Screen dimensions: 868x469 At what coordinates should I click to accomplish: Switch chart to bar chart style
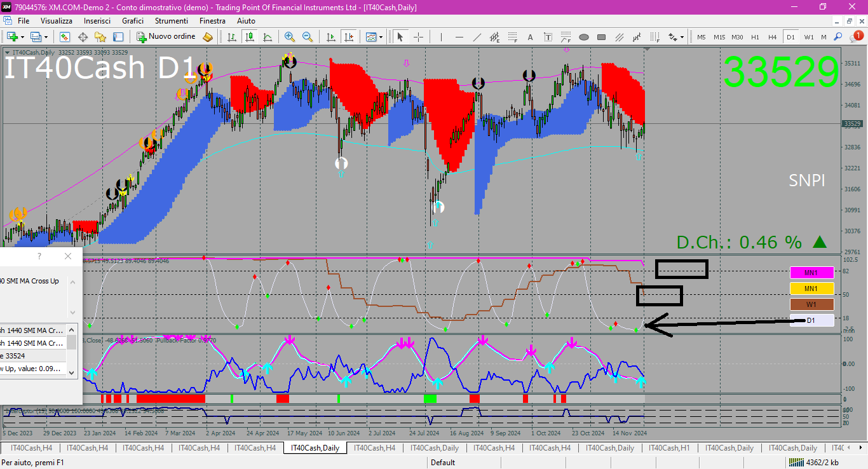tap(232, 37)
